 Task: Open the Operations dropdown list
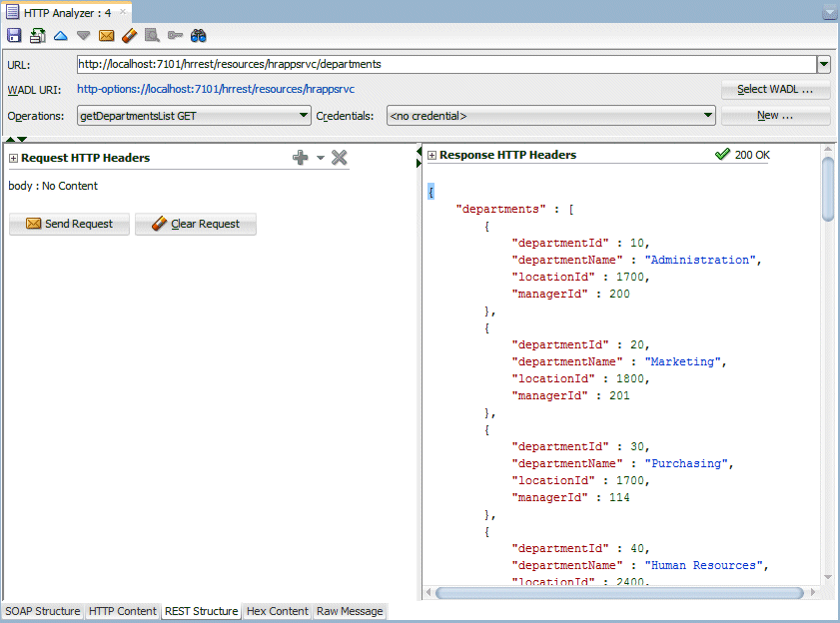[x=305, y=116]
